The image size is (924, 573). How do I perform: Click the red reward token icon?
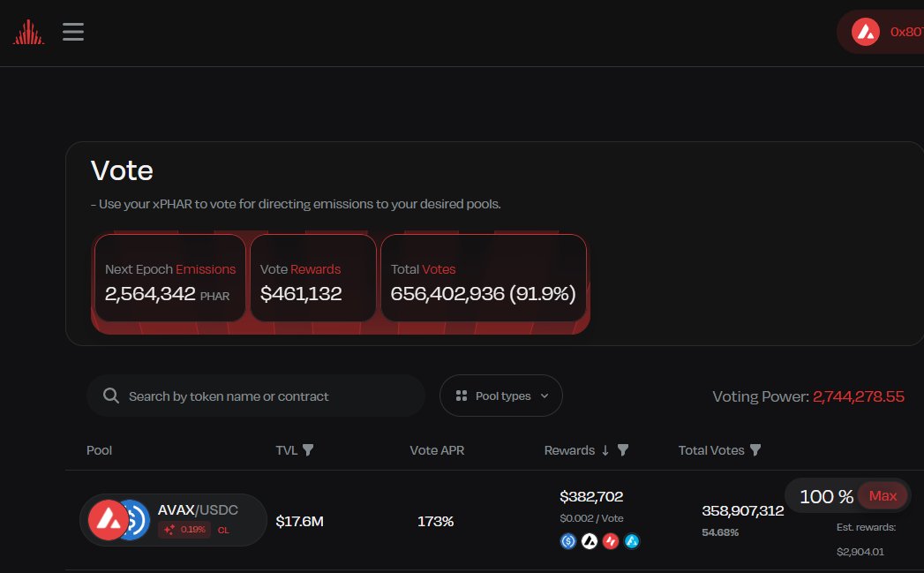tap(611, 541)
